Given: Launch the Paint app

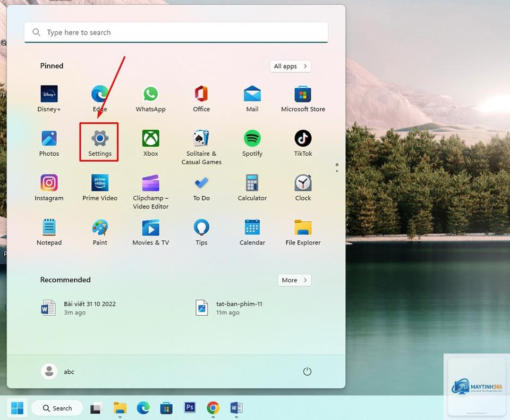Looking at the screenshot, I should pos(100,232).
